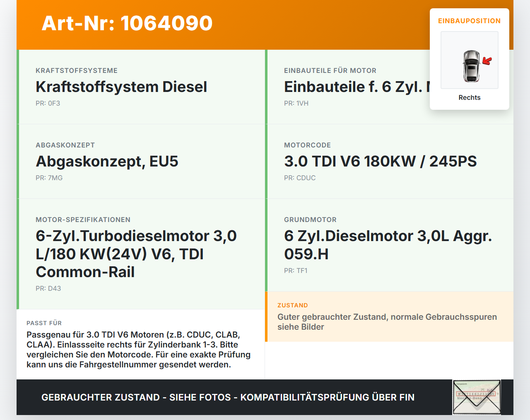Click the PR: 0F3 code
530x420 pixels.
(48, 103)
